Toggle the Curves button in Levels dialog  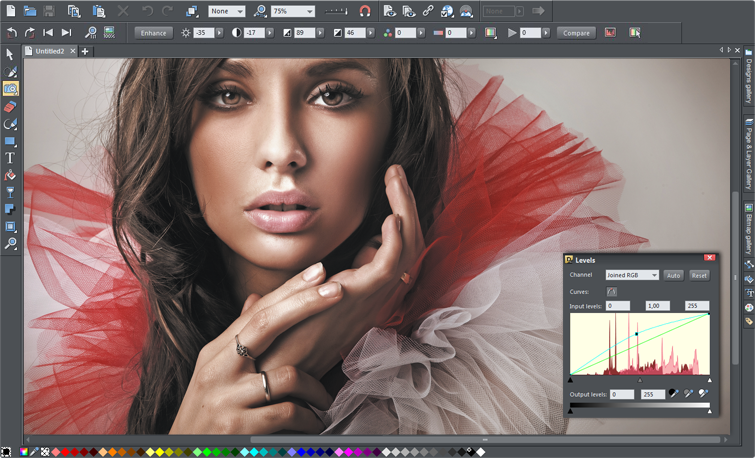coord(612,291)
